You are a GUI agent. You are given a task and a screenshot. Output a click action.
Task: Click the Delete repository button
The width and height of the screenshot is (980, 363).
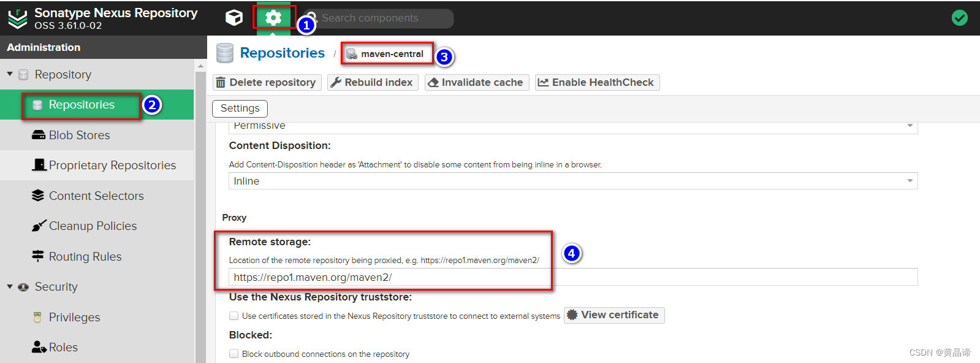[267, 82]
